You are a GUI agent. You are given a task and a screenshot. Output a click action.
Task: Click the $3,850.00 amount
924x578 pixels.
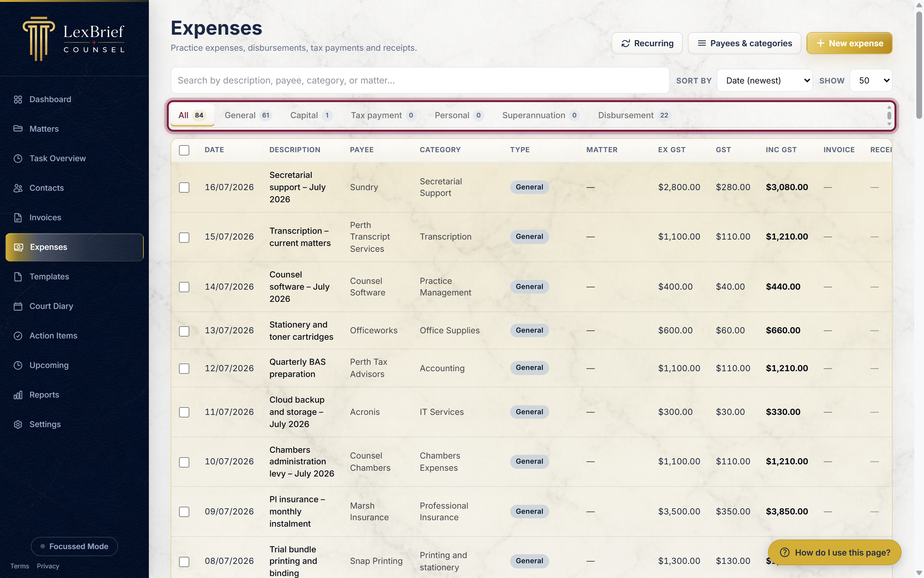[787, 512]
